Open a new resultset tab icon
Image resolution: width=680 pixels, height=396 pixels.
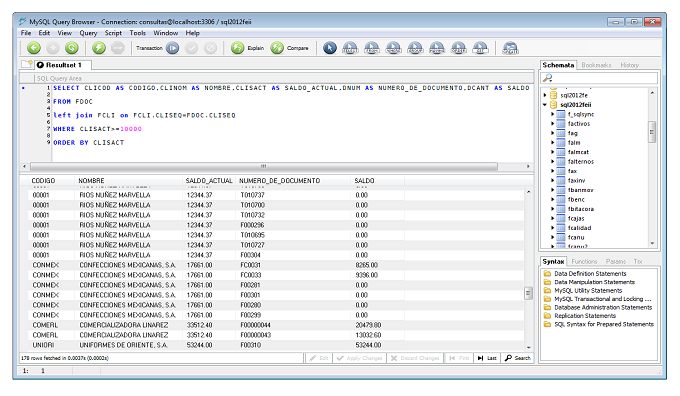pyautogui.click(x=27, y=64)
